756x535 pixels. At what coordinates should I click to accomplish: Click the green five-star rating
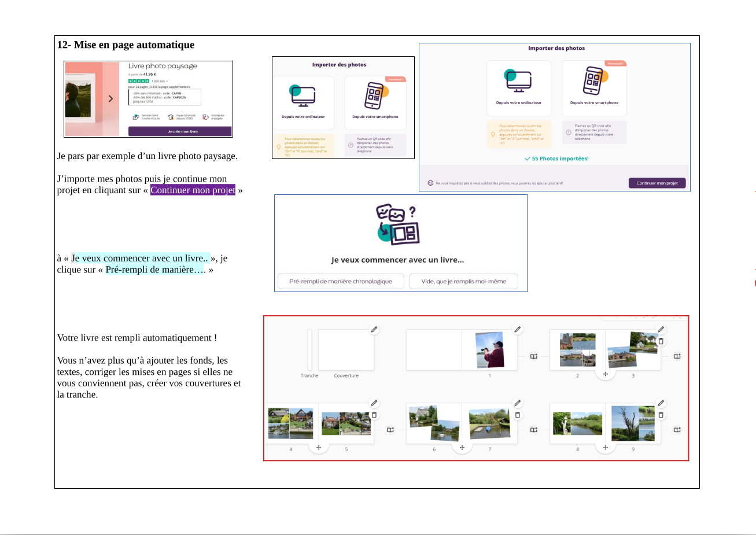[139, 81]
